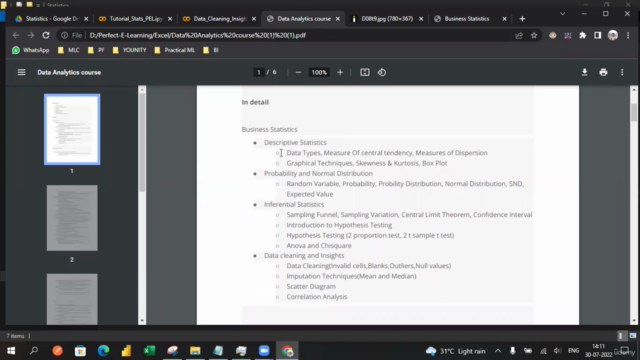Zoom out with the minus button
Screen dimensions: 640x360
(298, 72)
